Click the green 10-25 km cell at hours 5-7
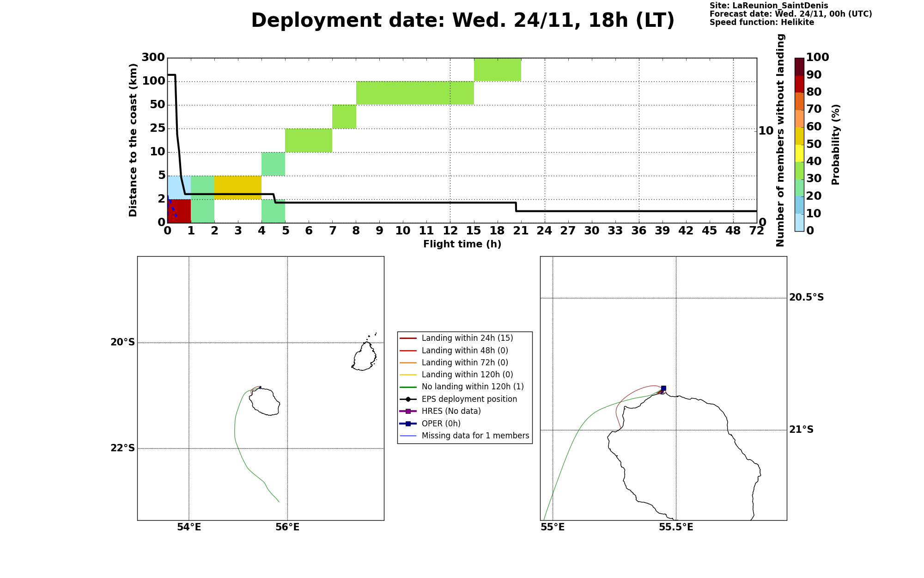This screenshot has height=578, width=924. click(309, 140)
